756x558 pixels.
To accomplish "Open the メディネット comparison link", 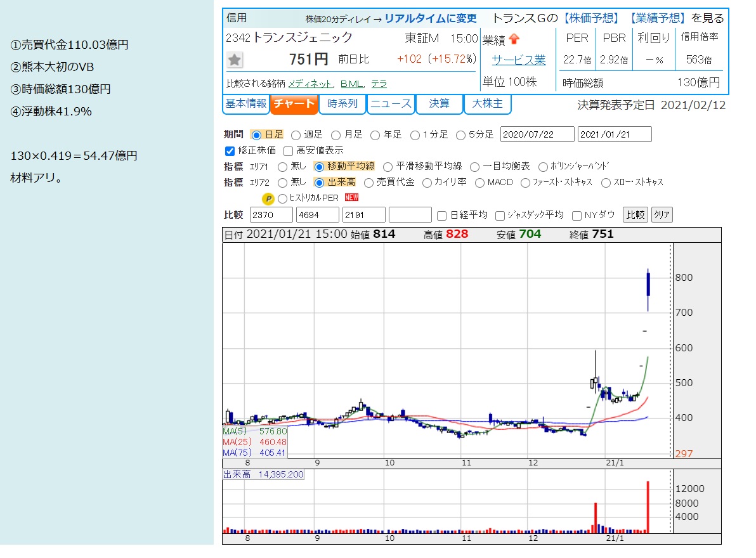I will (x=311, y=84).
